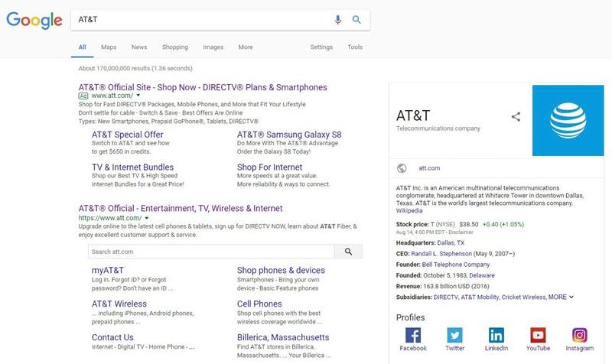
Task: Open search Settings menu
Action: coord(321,47)
